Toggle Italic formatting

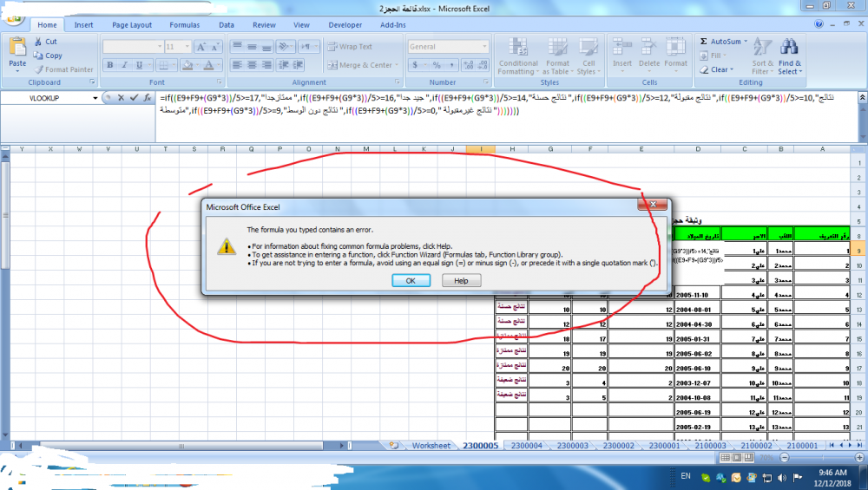[x=124, y=65]
